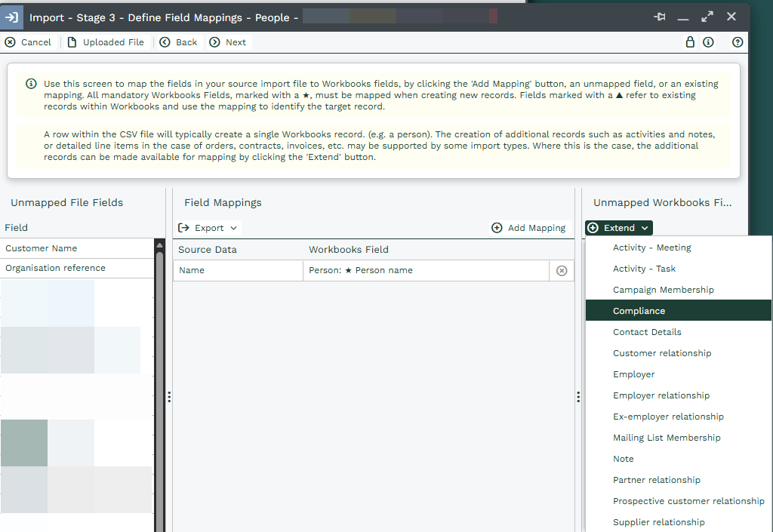Open the help question mark icon
Viewport: 773px width, 532px height.
click(x=738, y=42)
